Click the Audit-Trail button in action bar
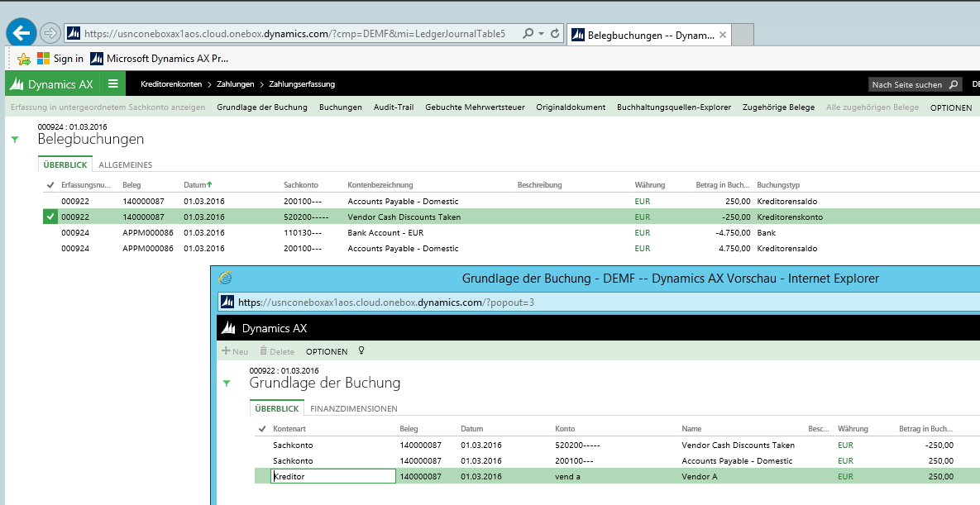Screen dimensions: 980x505 pyautogui.click(x=394, y=107)
